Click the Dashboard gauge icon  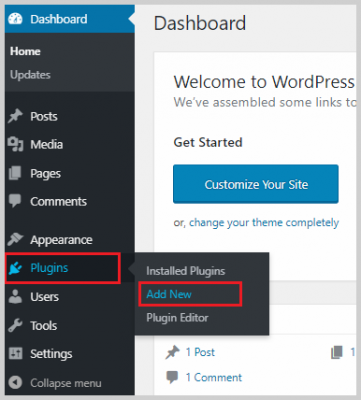click(x=15, y=19)
